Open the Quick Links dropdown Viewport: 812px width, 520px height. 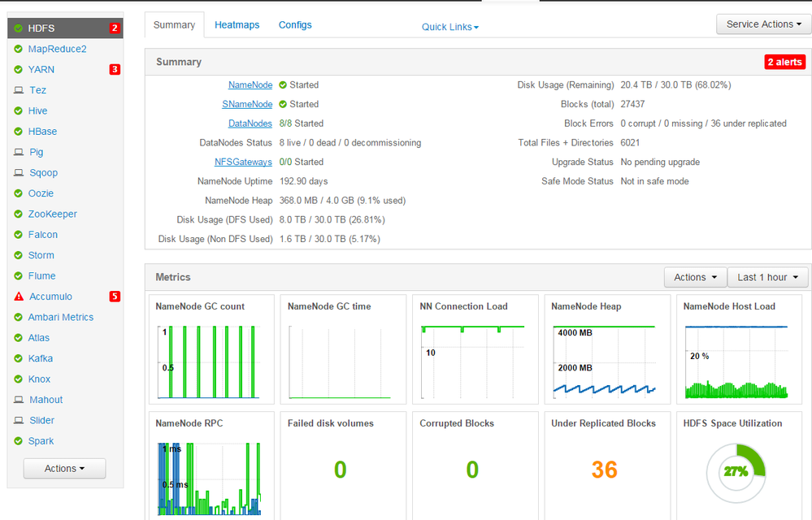coord(449,27)
